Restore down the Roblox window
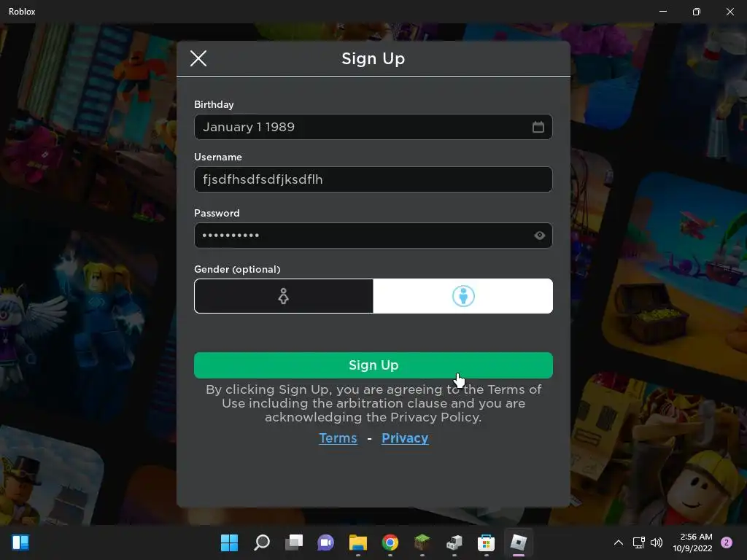Screen dimensions: 747x560 coord(697,12)
